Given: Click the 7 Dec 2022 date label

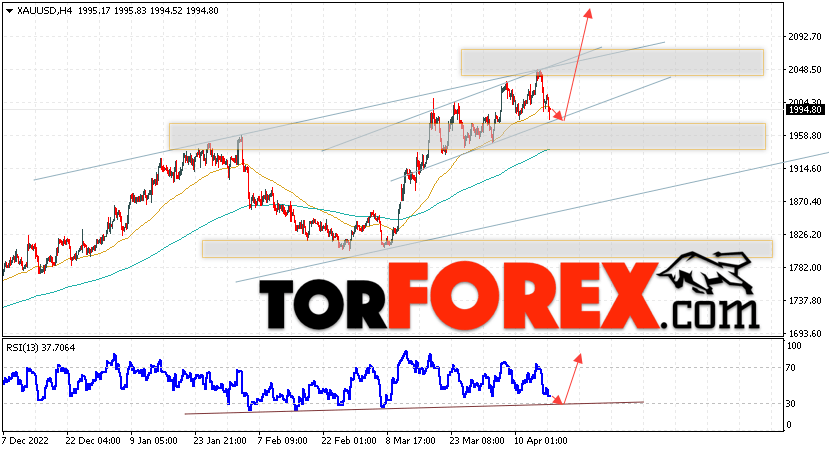Looking at the screenshot, I should (x=25, y=440).
